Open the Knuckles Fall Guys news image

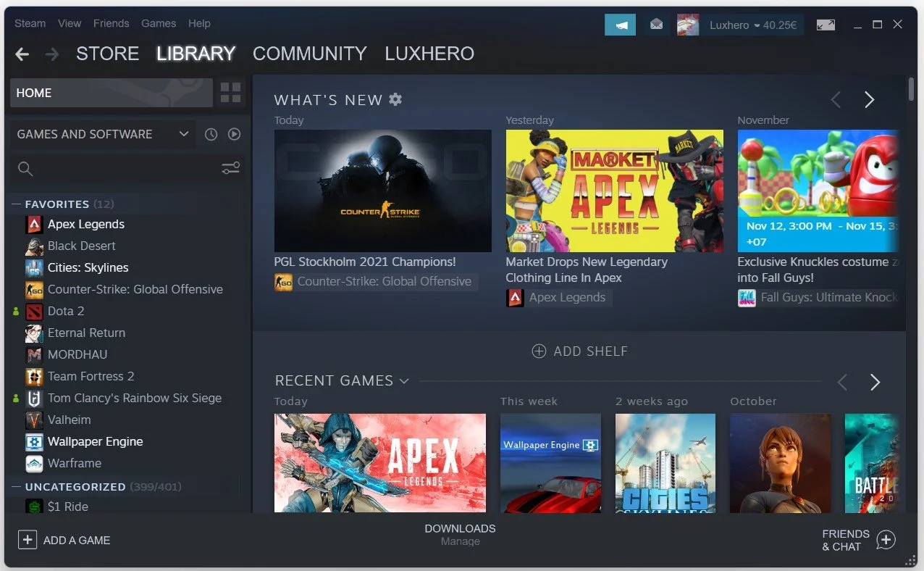tap(818, 191)
